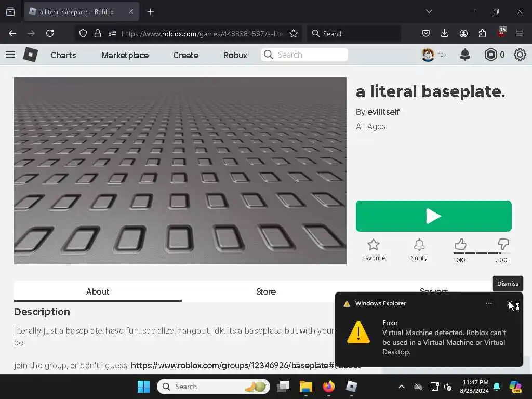Click the Roblox site Search field
The width and height of the screenshot is (532, 399).
(x=304, y=55)
